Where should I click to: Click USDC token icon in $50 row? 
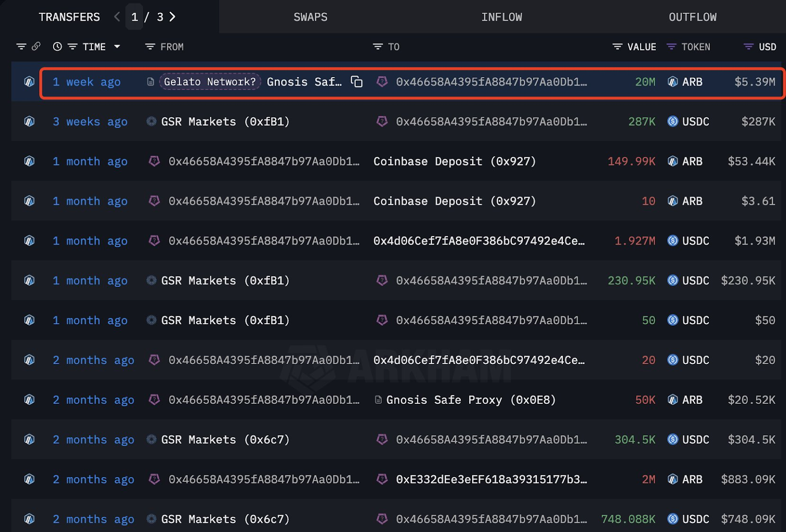click(x=673, y=320)
